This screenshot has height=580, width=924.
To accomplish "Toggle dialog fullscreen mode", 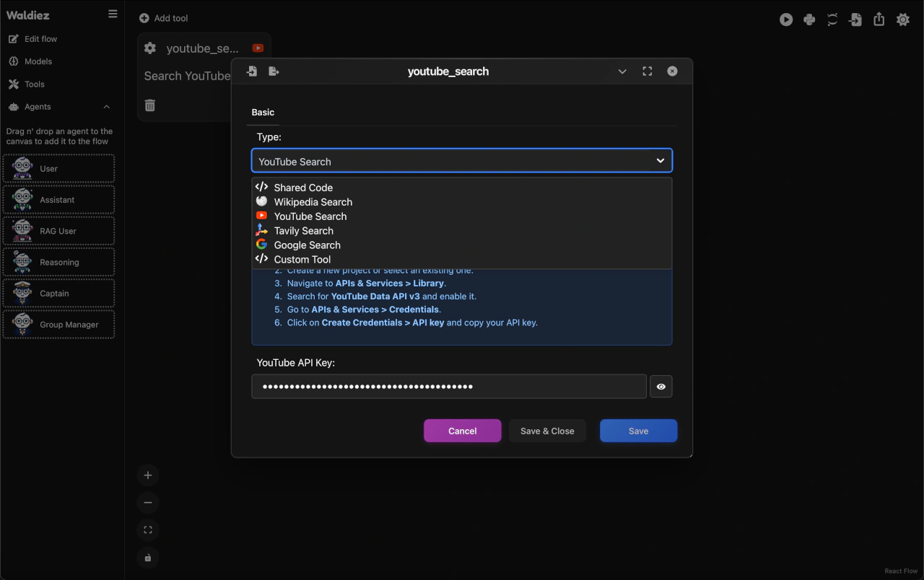I will click(x=647, y=71).
